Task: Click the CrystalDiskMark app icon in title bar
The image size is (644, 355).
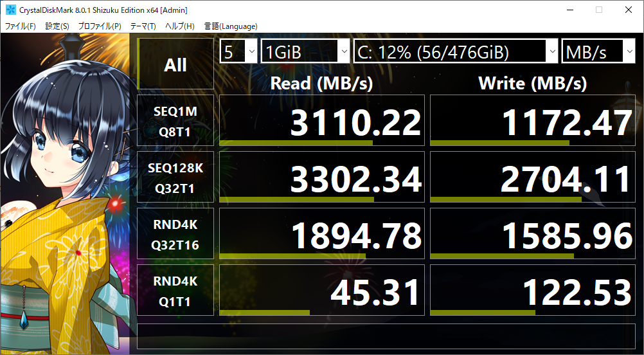Action: (11, 10)
